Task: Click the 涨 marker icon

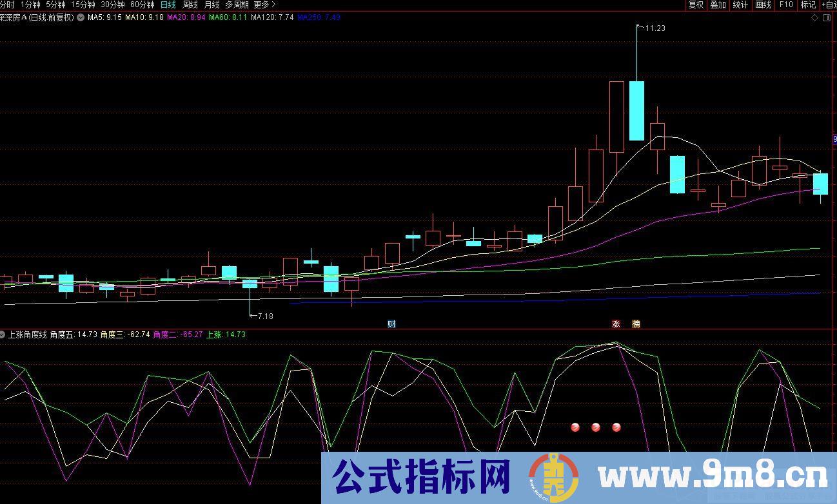Action: tap(616, 324)
